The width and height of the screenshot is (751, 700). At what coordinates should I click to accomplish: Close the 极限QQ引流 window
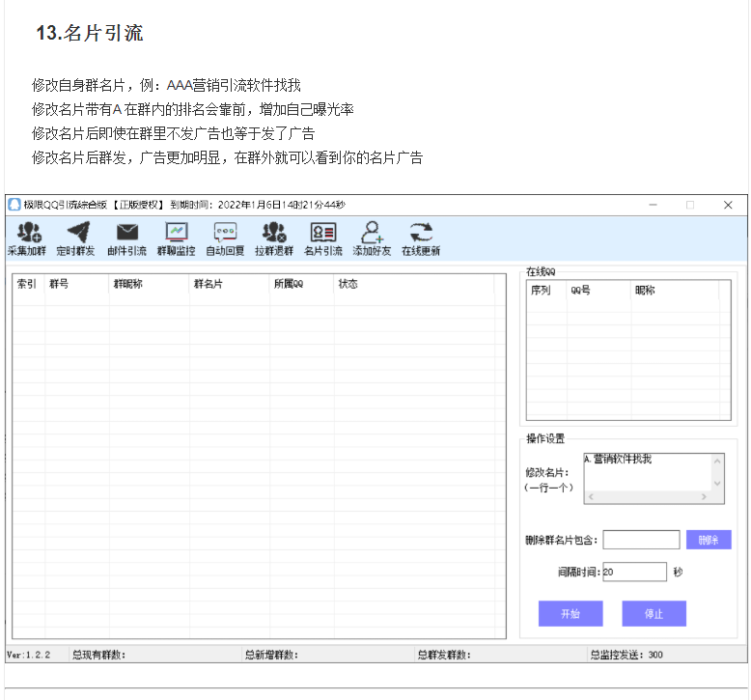(x=728, y=205)
